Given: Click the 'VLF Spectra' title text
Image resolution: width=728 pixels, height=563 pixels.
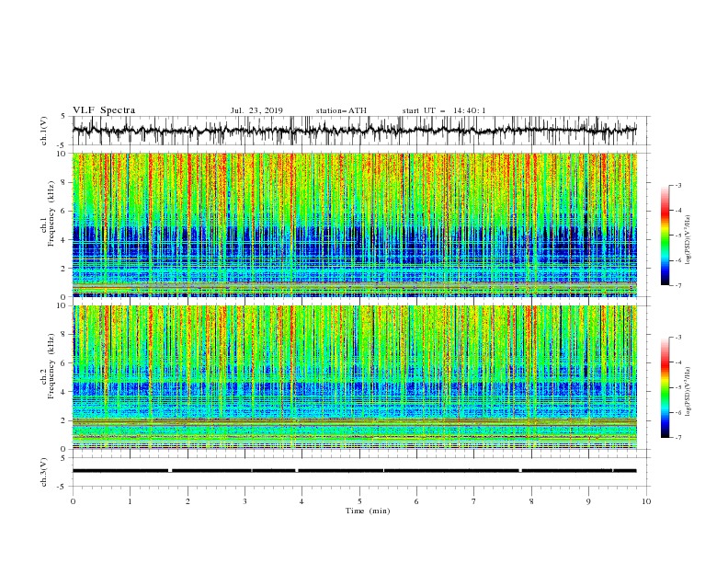Looking at the screenshot, I should click(x=104, y=110).
